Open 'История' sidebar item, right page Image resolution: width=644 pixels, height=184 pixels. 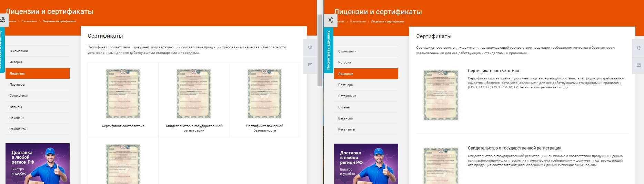pos(366,62)
